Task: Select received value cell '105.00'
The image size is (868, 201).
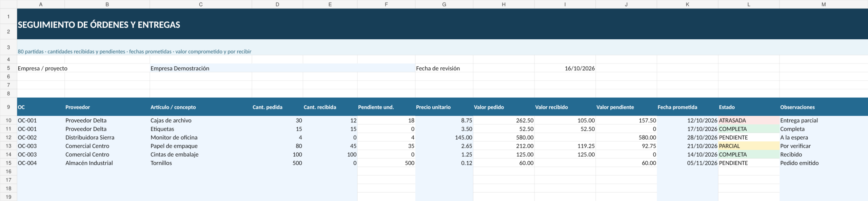Action: [565, 120]
